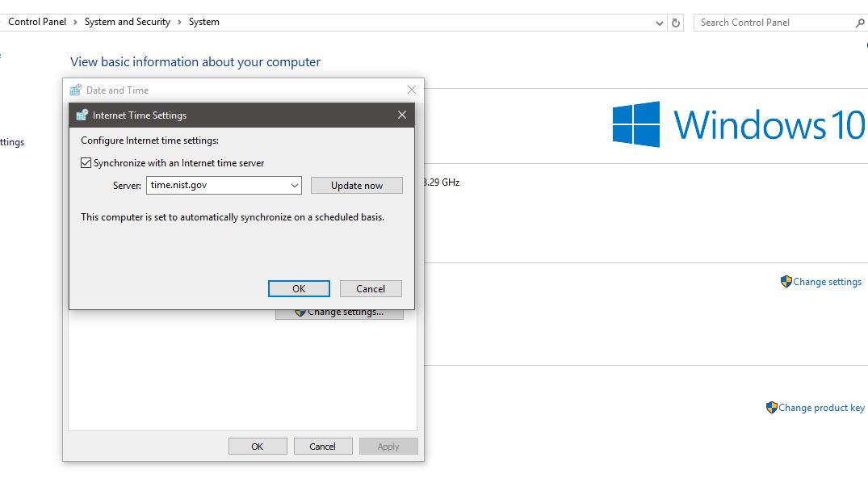
Task: Click 'View basic information about your computer' heading
Action: pyautogui.click(x=195, y=62)
